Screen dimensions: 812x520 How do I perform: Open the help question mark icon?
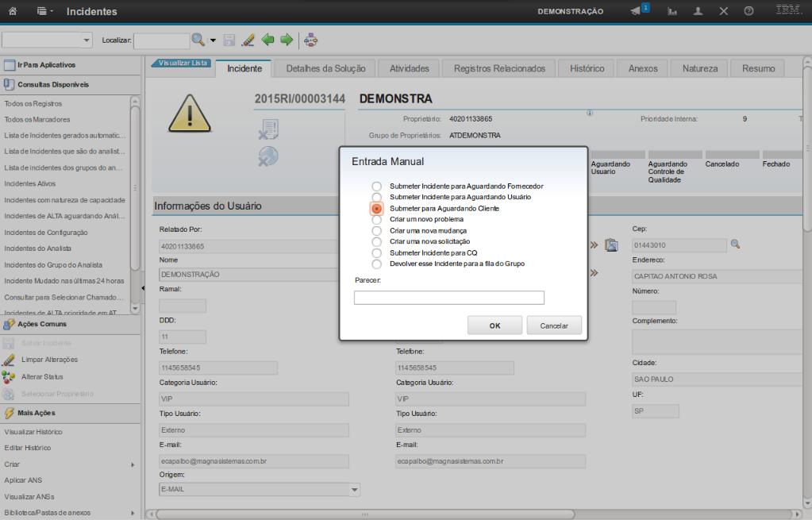click(x=749, y=12)
